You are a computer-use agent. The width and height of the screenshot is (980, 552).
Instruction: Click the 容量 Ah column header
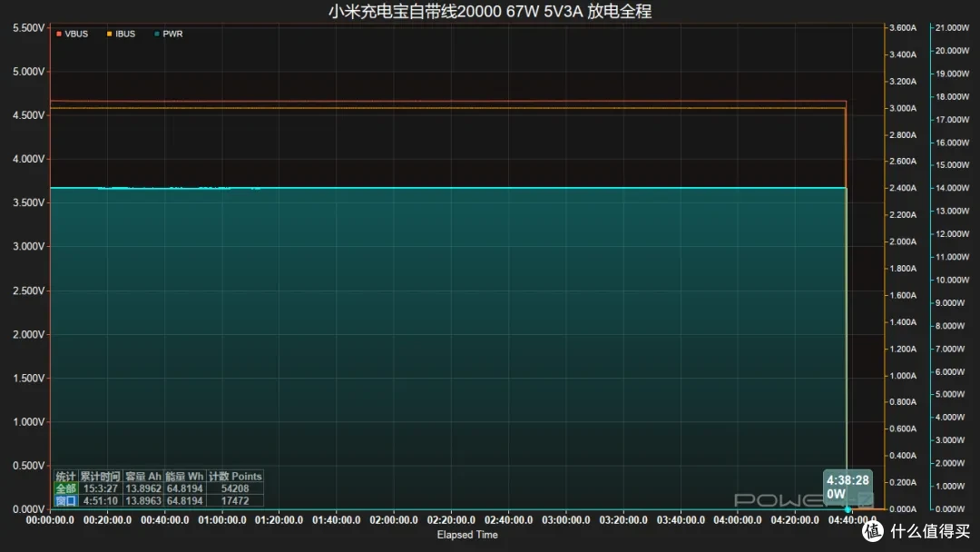[x=143, y=477]
